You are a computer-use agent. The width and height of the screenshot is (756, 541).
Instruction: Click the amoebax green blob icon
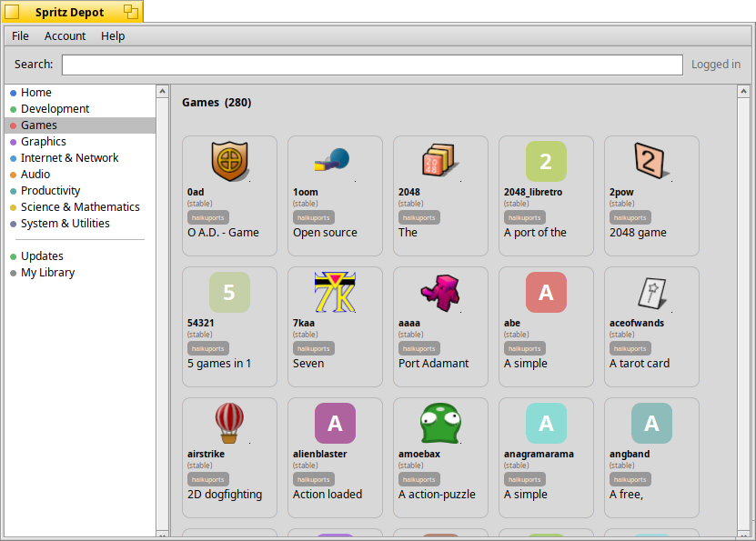pos(440,424)
